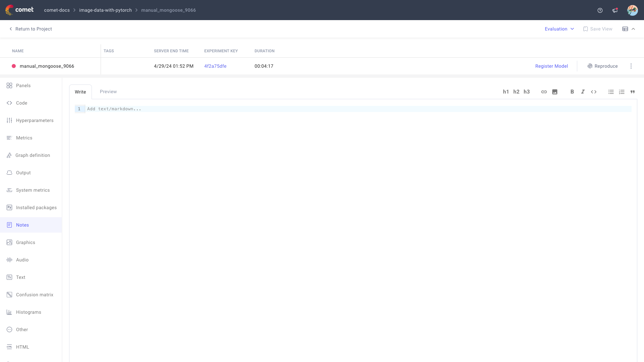The width and height of the screenshot is (644, 362).
Task: Toggle a bulleted list in the editor
Action: pos(611,92)
